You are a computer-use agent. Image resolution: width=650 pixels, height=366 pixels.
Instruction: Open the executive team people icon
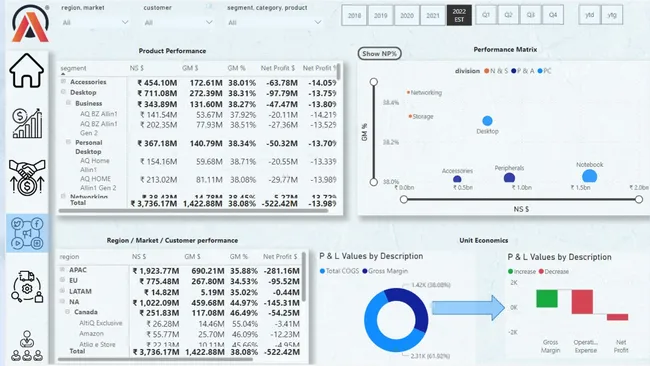(27, 346)
